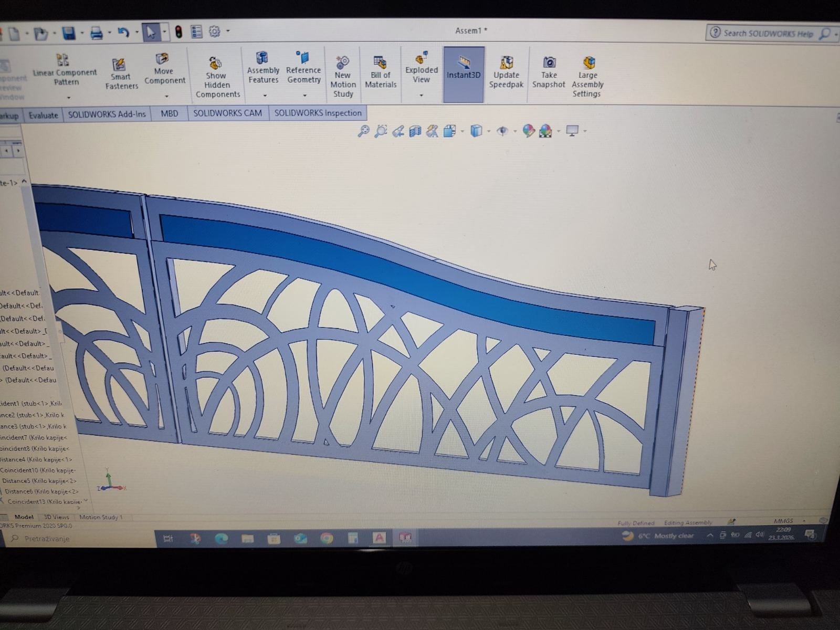Expand Exploded View dropdown arrow
Viewport: 840px width, 630px height.
click(421, 96)
